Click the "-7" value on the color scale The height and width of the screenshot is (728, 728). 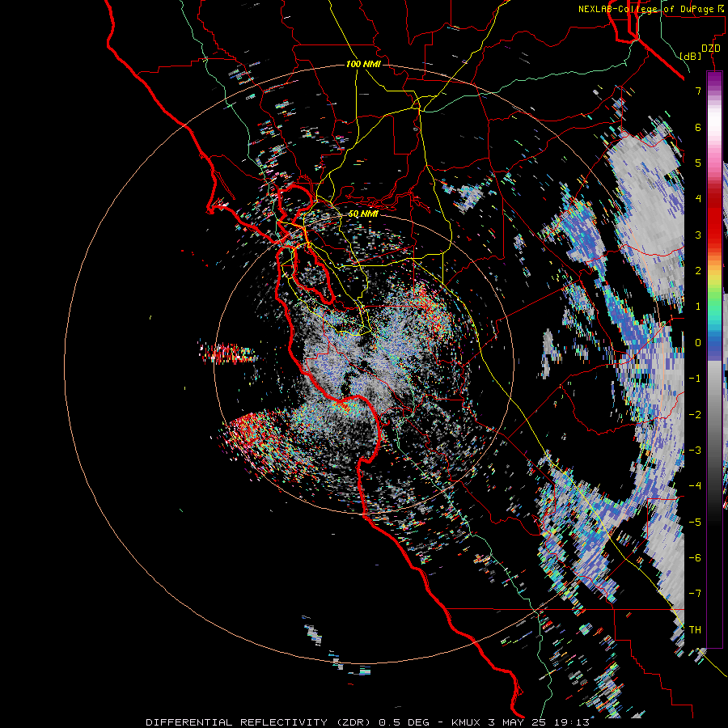tap(695, 594)
